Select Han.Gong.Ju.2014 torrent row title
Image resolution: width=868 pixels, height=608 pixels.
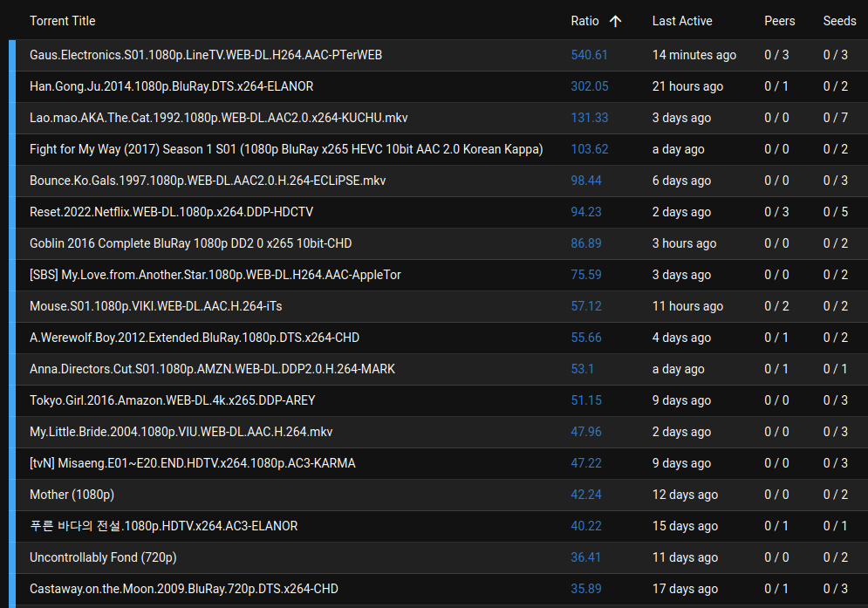click(172, 86)
